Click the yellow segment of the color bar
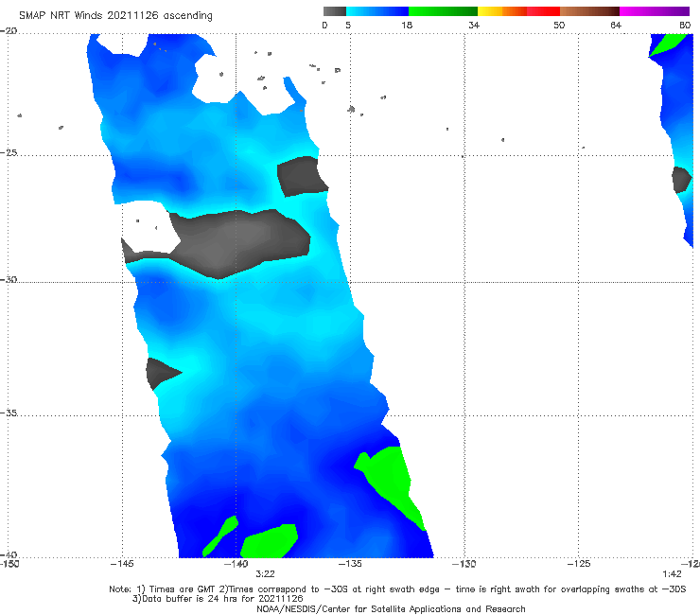This screenshot has width=700, height=615. coord(490,11)
